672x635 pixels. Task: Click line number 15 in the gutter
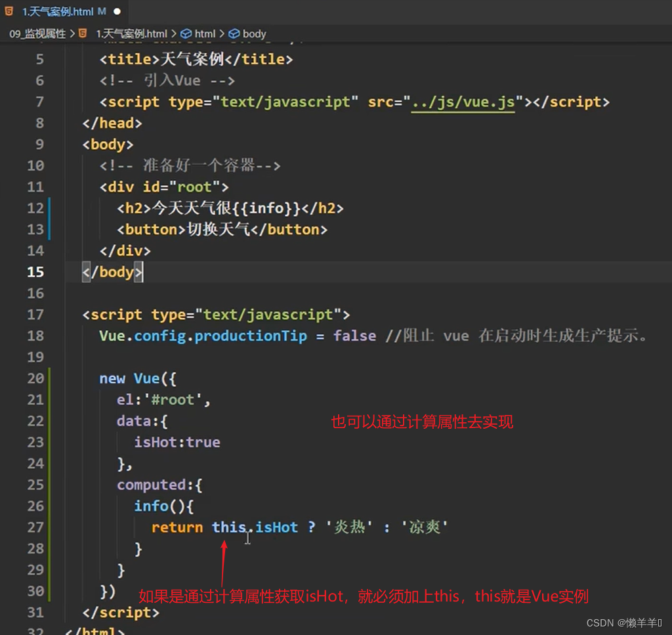point(35,272)
